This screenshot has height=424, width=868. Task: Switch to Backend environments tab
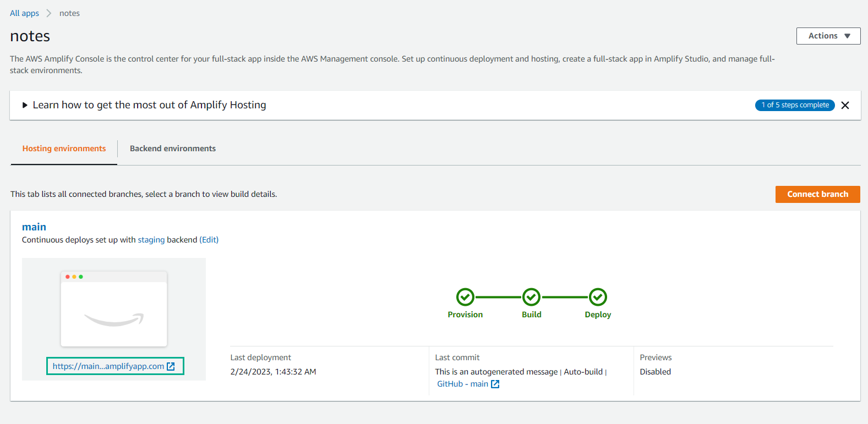coord(173,148)
